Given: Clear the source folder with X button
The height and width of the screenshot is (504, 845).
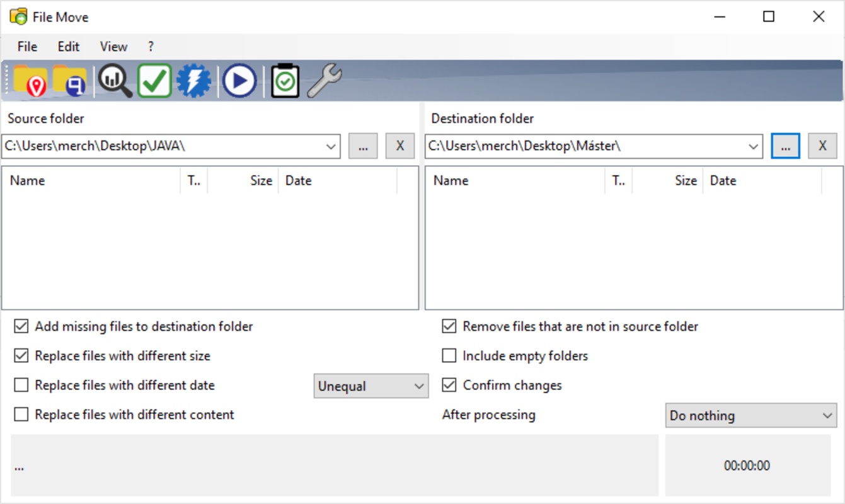Looking at the screenshot, I should coord(400,146).
